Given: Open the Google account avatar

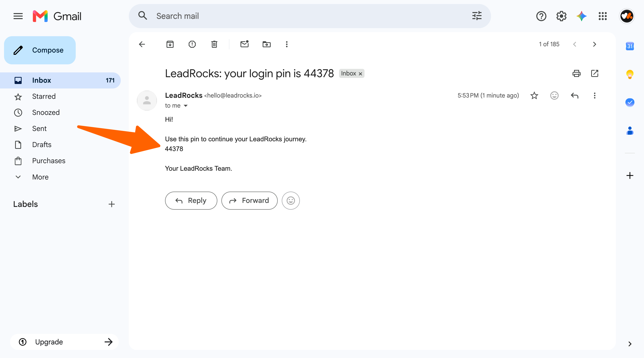Looking at the screenshot, I should (x=627, y=16).
